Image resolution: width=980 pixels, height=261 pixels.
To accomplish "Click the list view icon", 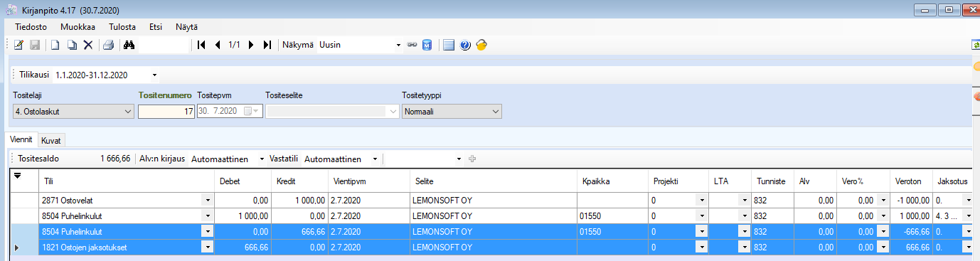I will pos(449,45).
